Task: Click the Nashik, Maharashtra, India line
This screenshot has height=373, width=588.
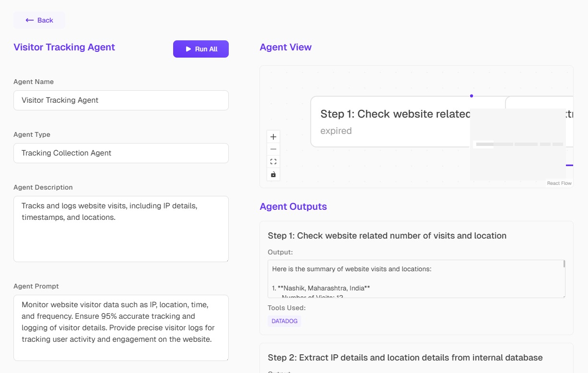Action: pos(321,288)
